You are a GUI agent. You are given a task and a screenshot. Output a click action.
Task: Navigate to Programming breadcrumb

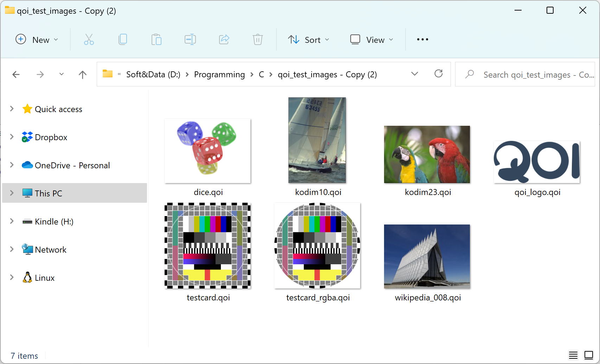[x=219, y=74]
